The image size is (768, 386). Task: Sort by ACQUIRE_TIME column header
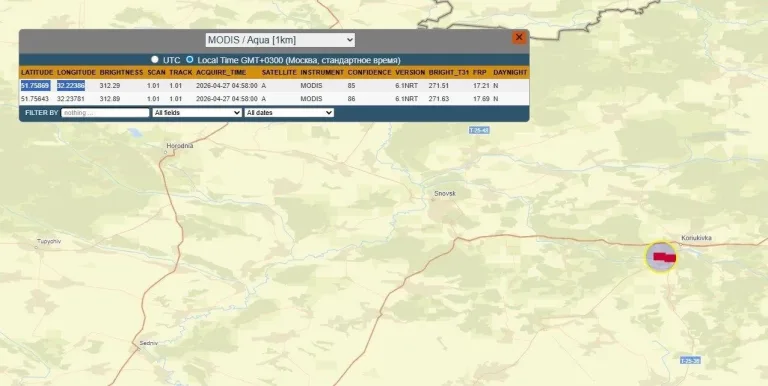point(221,72)
